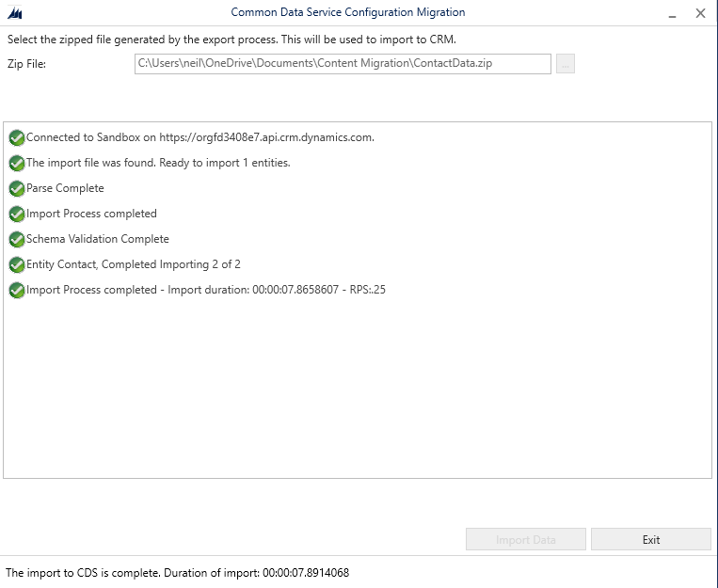Click check icon beside Entity Contact importing

tap(17, 264)
